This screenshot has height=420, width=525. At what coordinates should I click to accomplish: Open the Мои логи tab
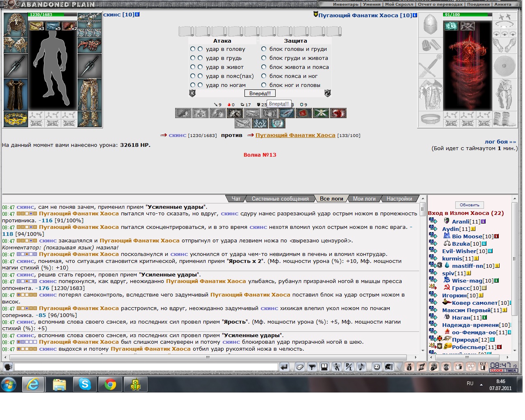click(x=364, y=199)
